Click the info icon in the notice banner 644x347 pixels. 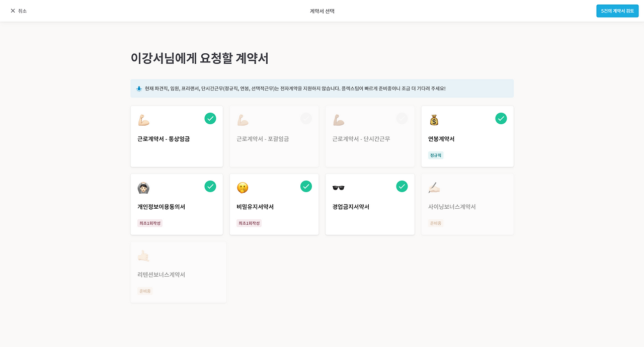click(x=139, y=89)
